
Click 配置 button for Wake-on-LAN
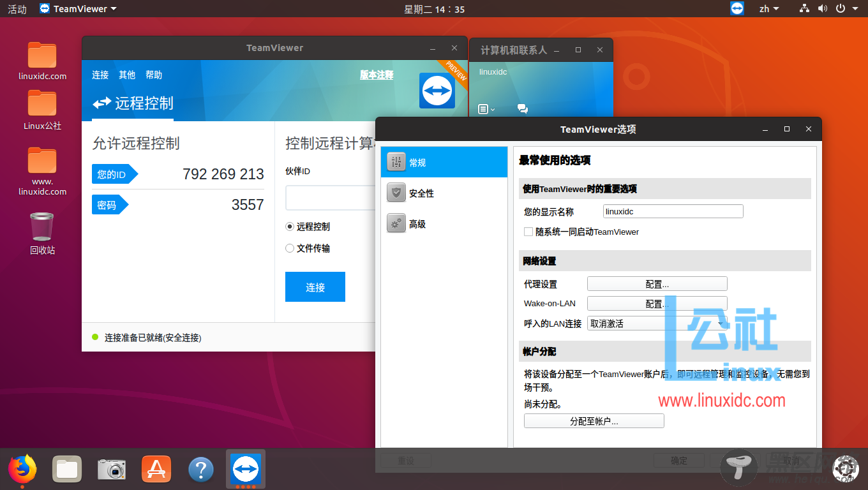pos(657,304)
